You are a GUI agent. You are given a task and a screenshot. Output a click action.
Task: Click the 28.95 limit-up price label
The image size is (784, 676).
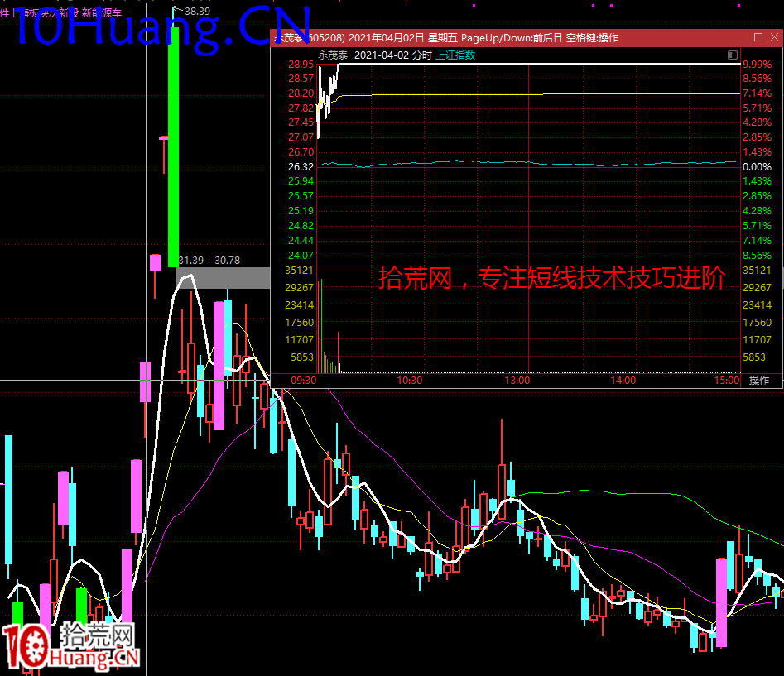[301, 65]
